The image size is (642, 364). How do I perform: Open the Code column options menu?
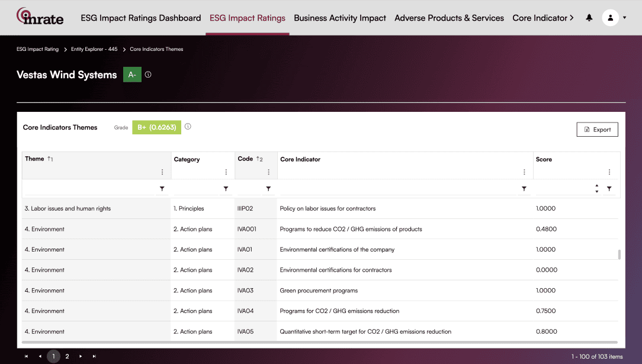pos(269,172)
